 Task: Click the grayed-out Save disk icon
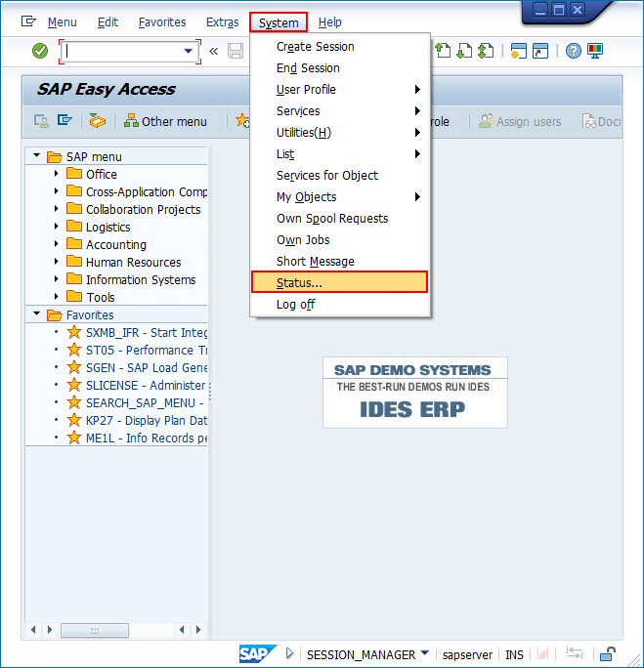pos(236,51)
